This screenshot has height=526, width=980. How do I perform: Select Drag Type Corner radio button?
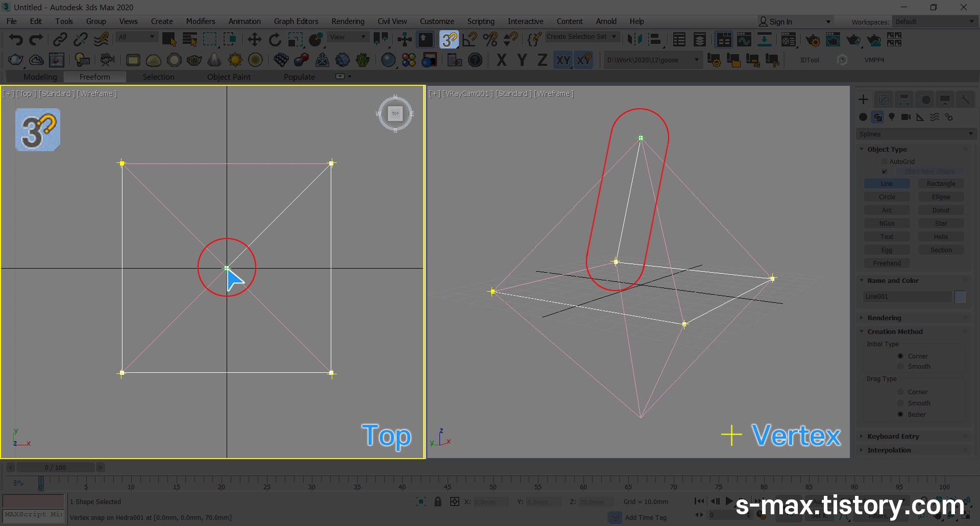point(900,392)
